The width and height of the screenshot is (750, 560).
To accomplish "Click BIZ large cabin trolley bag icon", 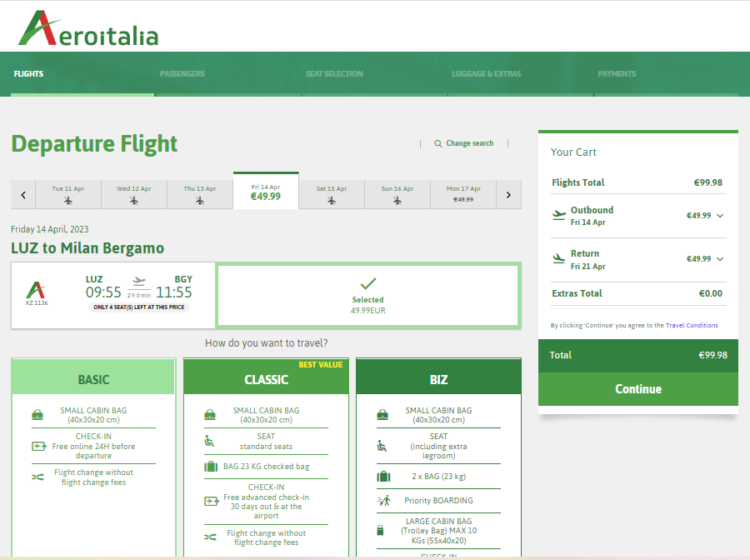I will (x=380, y=530).
